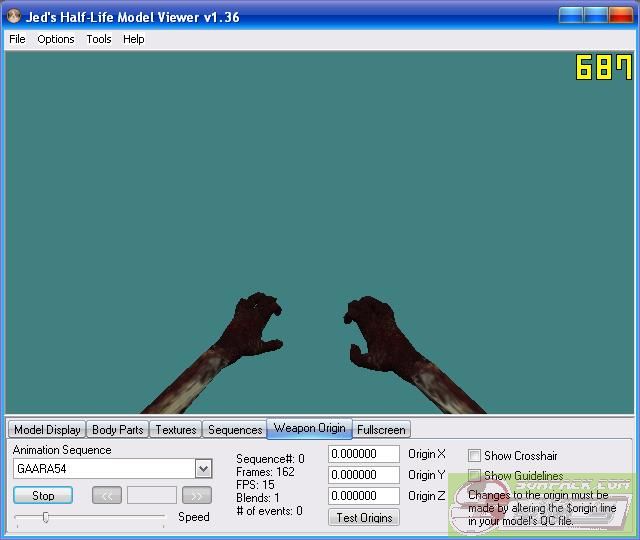Toggle the Show Guidelines checkbox

(475, 476)
